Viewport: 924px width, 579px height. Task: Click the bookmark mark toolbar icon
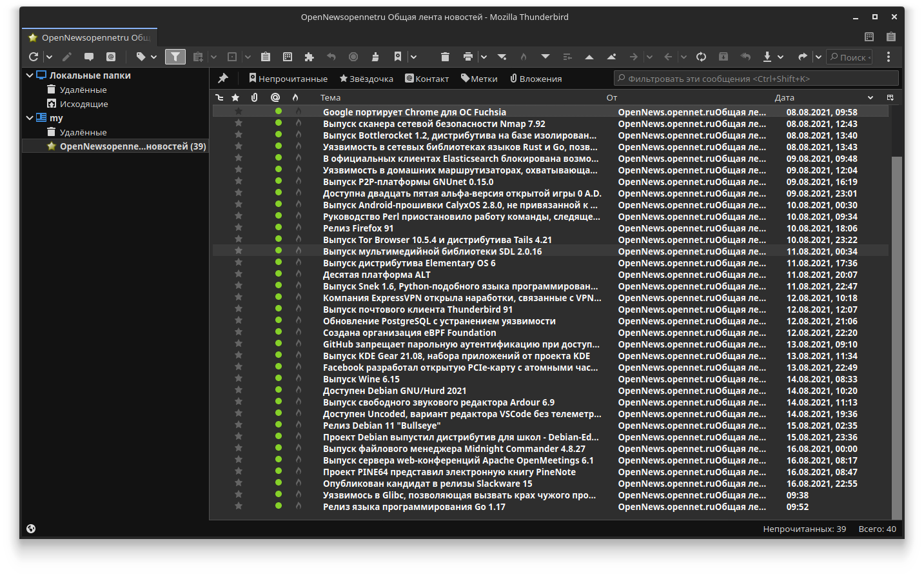pyautogui.click(x=398, y=57)
